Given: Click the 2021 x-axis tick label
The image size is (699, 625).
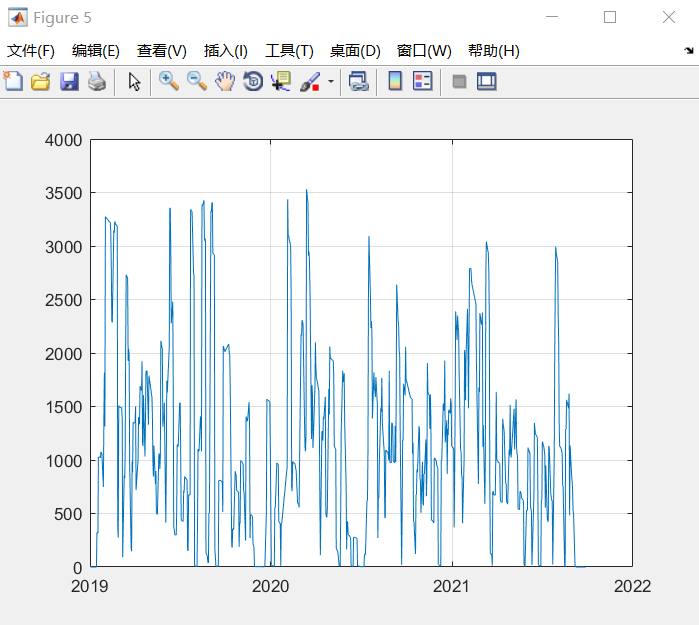Looking at the screenshot, I should 451,586.
